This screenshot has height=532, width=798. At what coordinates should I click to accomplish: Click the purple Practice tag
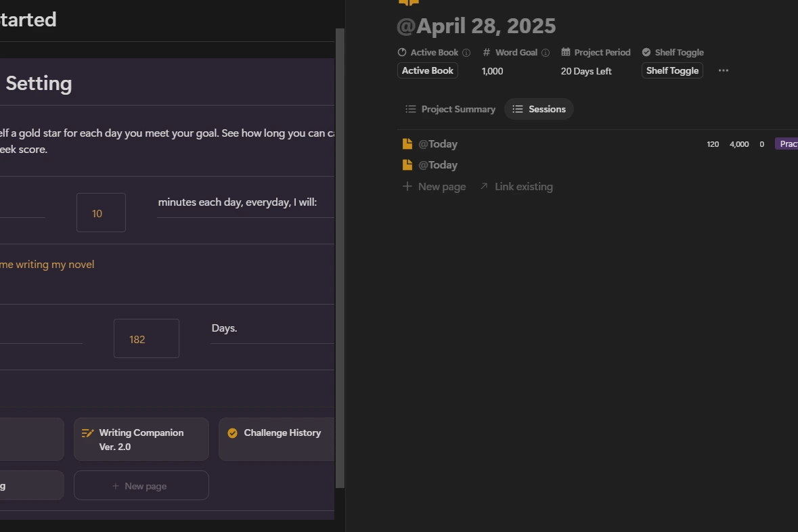pos(786,144)
